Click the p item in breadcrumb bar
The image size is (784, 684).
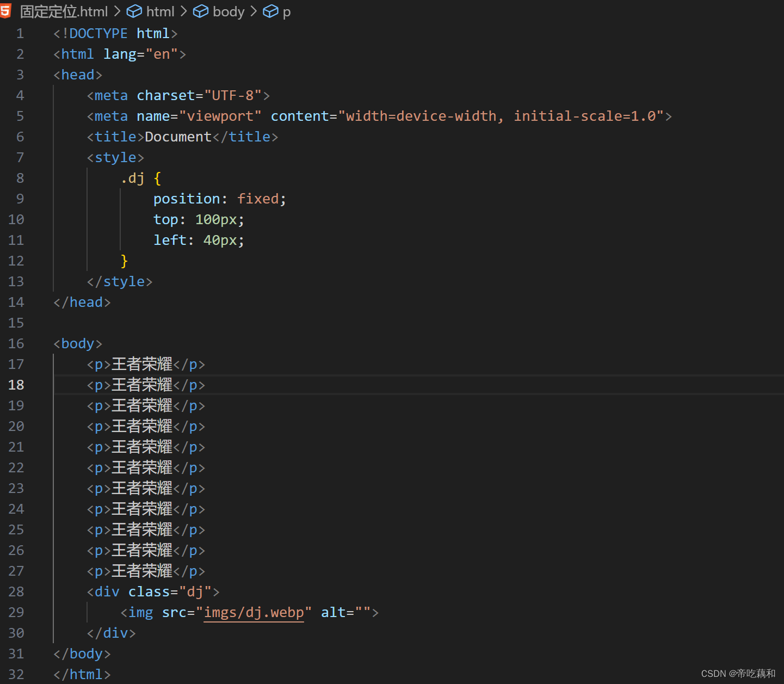[287, 11]
